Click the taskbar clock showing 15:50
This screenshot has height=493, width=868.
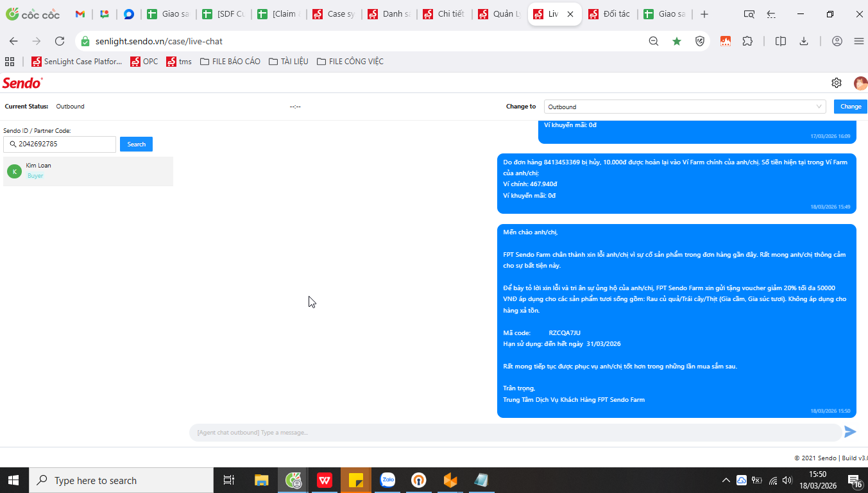(x=817, y=480)
